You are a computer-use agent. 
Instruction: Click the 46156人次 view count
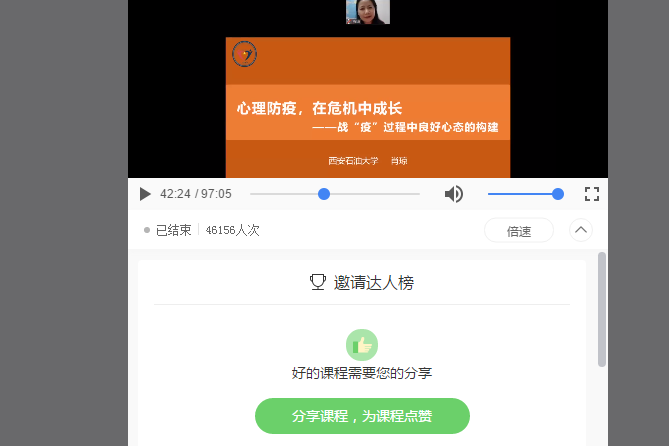coord(232,230)
